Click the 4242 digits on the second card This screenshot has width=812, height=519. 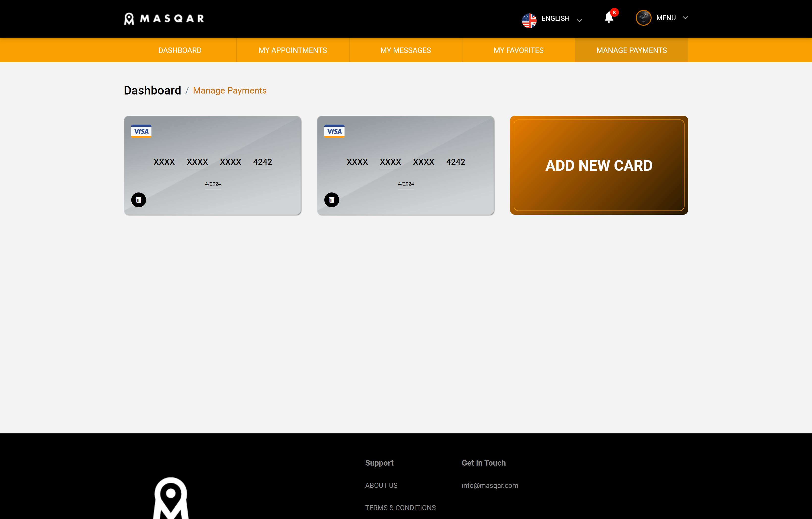tap(456, 162)
